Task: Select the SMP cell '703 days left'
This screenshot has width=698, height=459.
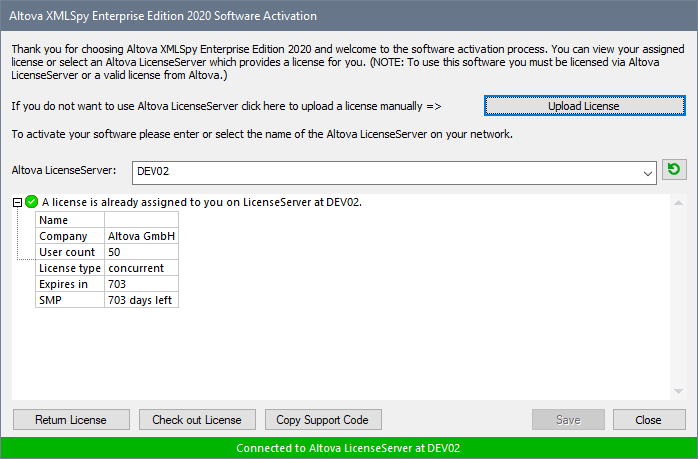Action: [x=141, y=300]
